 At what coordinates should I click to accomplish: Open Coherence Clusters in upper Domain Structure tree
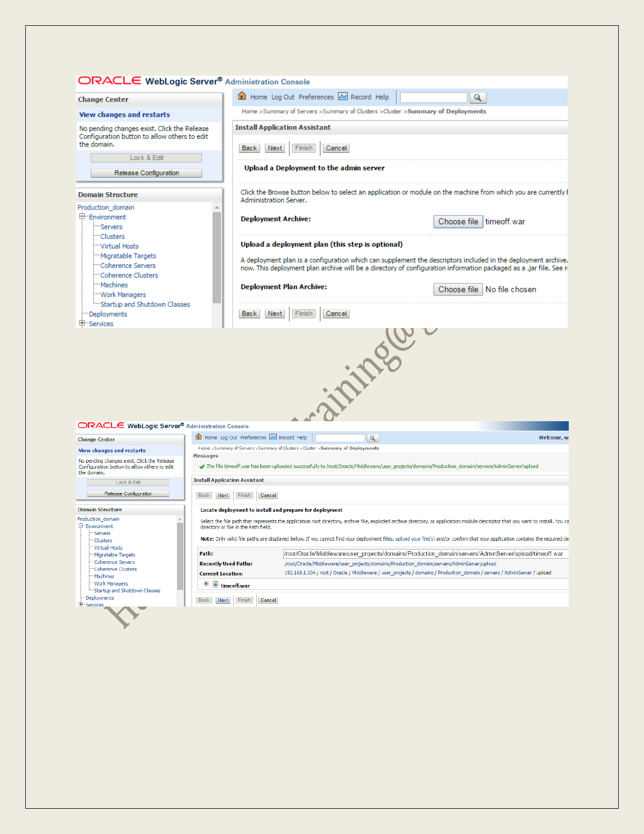129,275
